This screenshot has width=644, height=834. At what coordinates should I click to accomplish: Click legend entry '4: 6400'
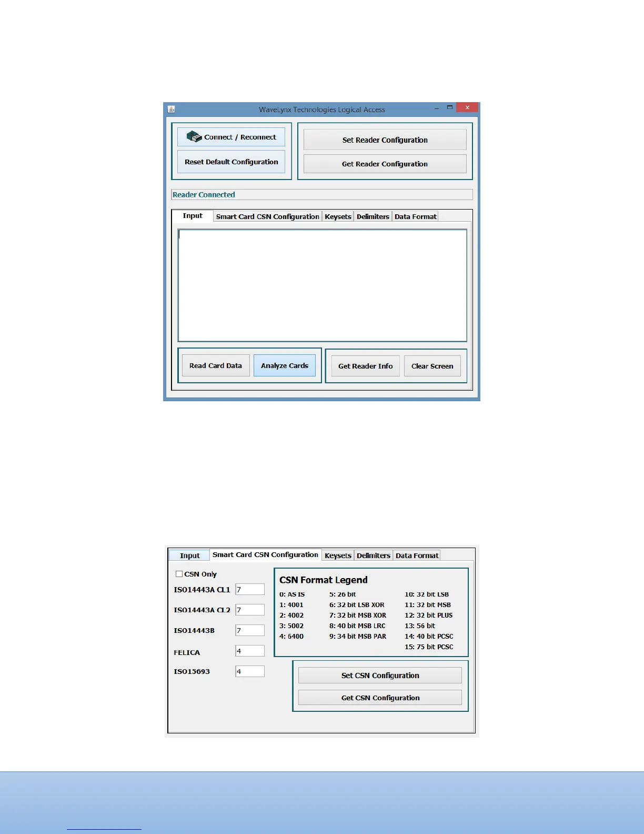coord(291,636)
